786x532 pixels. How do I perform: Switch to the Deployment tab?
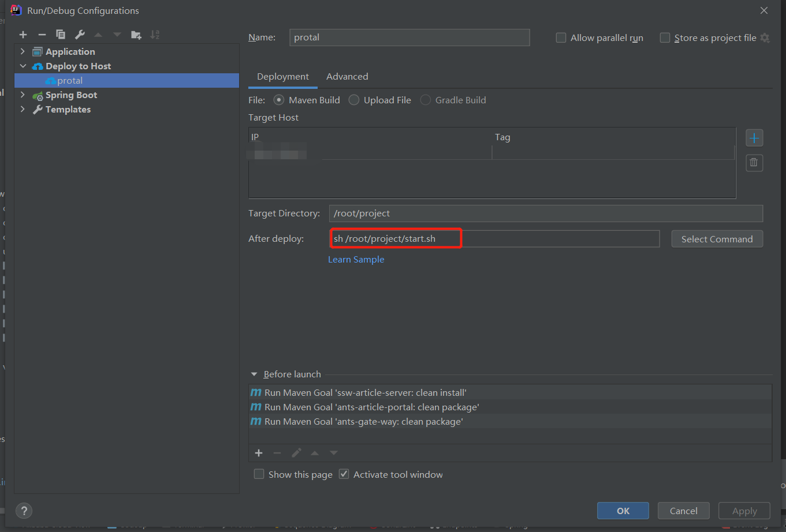point(283,77)
